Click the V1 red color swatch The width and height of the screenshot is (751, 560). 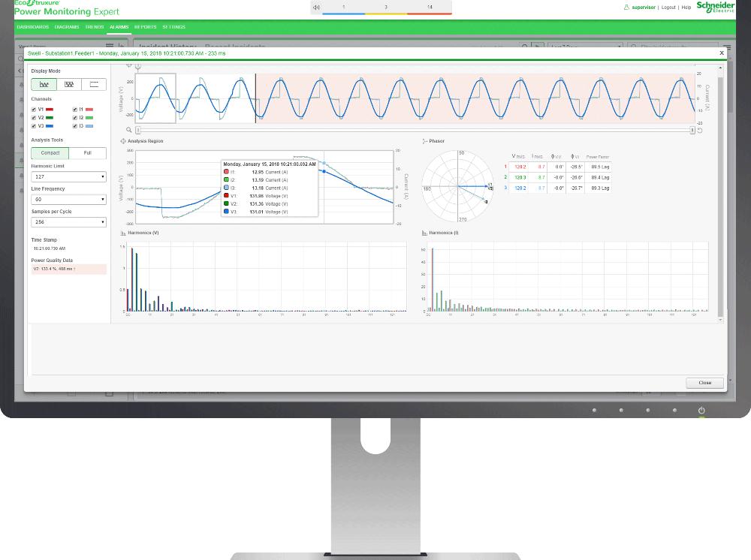pyautogui.click(x=50, y=110)
